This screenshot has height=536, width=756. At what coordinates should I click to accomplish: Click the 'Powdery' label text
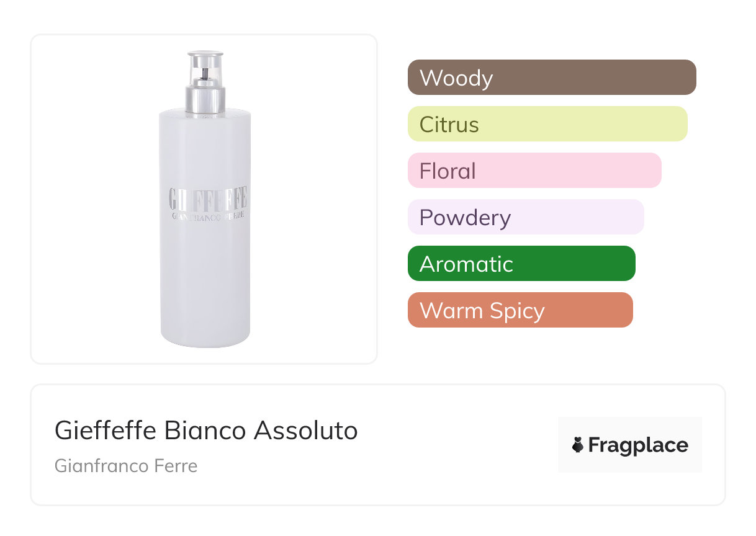coord(465,218)
